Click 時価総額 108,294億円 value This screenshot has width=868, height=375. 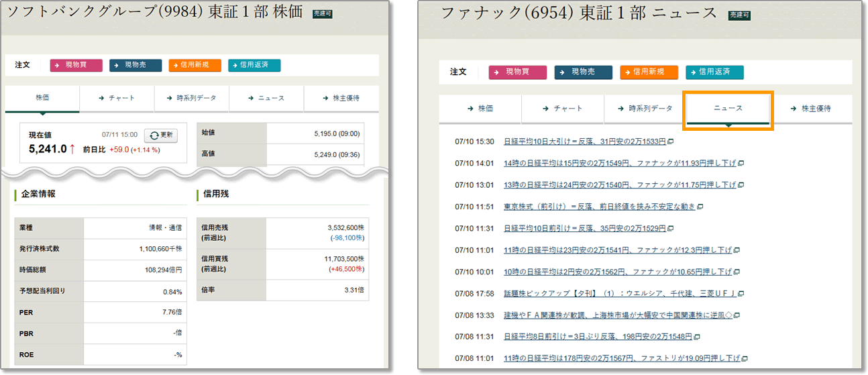163,270
